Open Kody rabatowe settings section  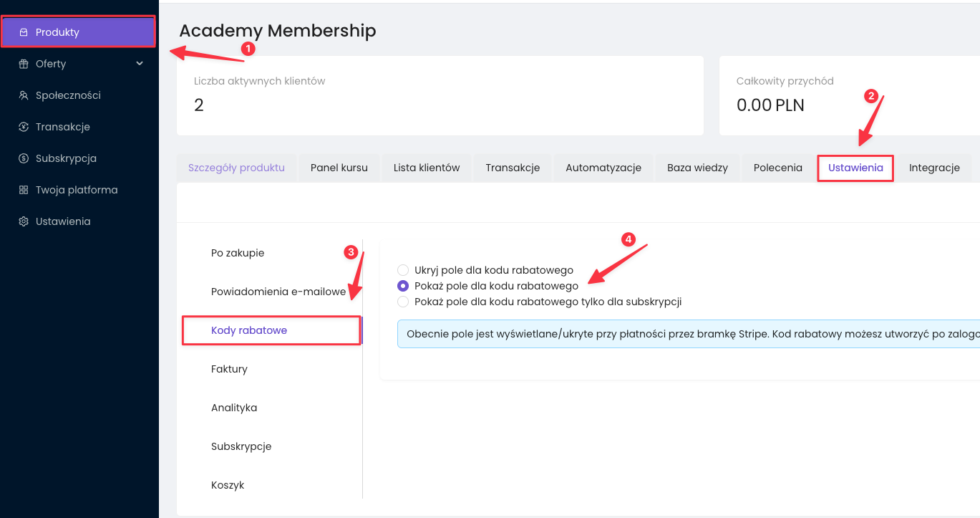coord(249,330)
